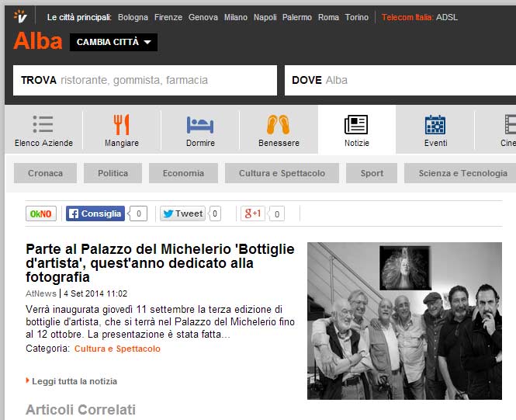Screen dimensions: 516x420
Task: Select the Sport news category
Action: click(x=372, y=173)
